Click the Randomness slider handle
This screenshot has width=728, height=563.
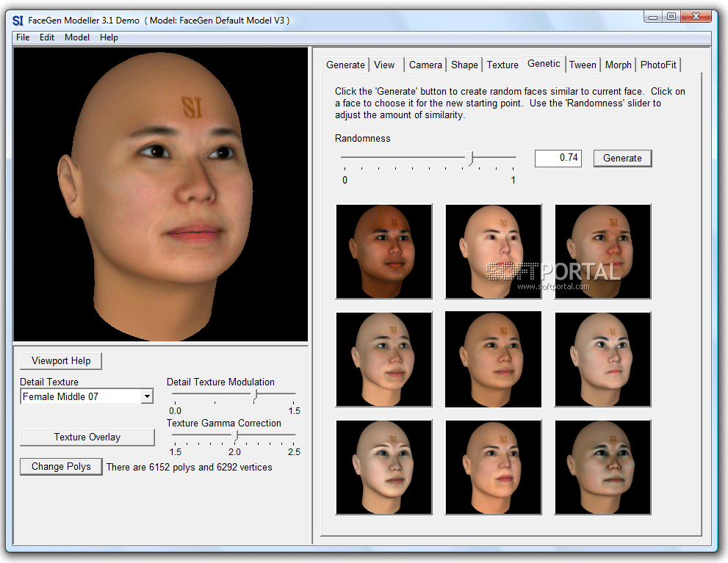471,157
